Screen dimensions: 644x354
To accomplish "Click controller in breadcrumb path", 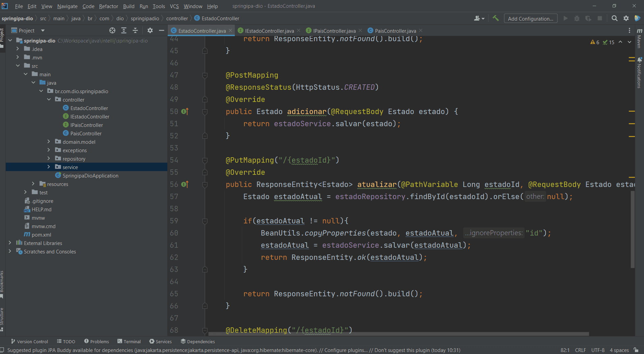I will 177,18.
